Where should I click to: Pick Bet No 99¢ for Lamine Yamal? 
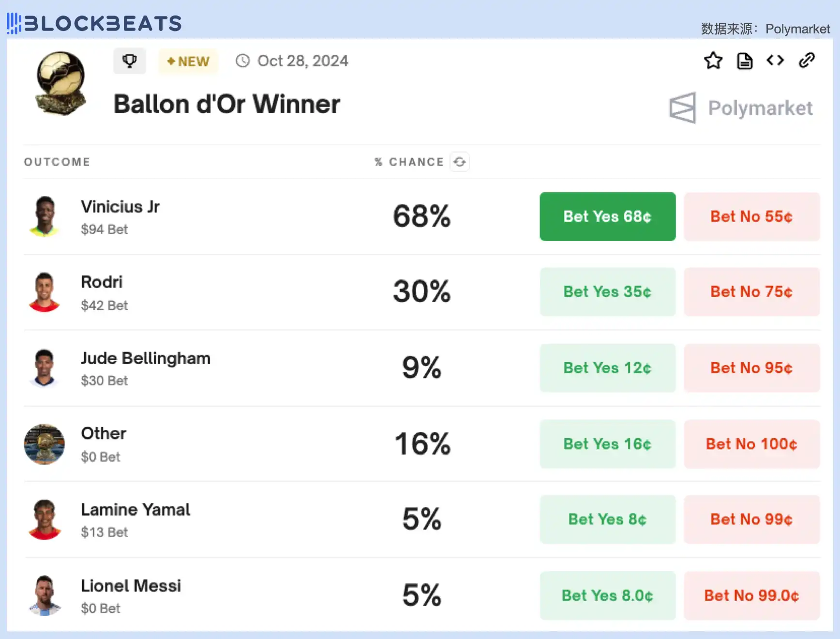click(x=751, y=519)
